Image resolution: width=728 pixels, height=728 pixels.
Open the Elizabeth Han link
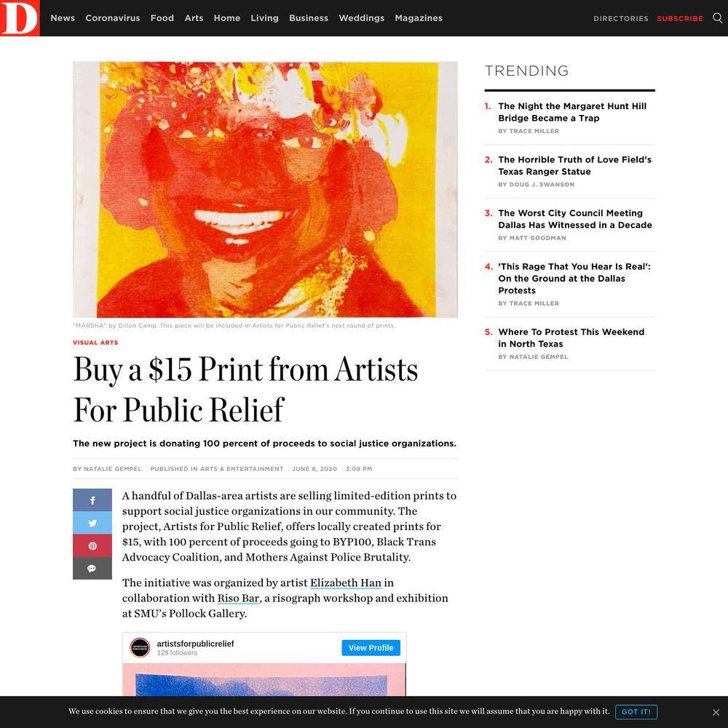345,582
